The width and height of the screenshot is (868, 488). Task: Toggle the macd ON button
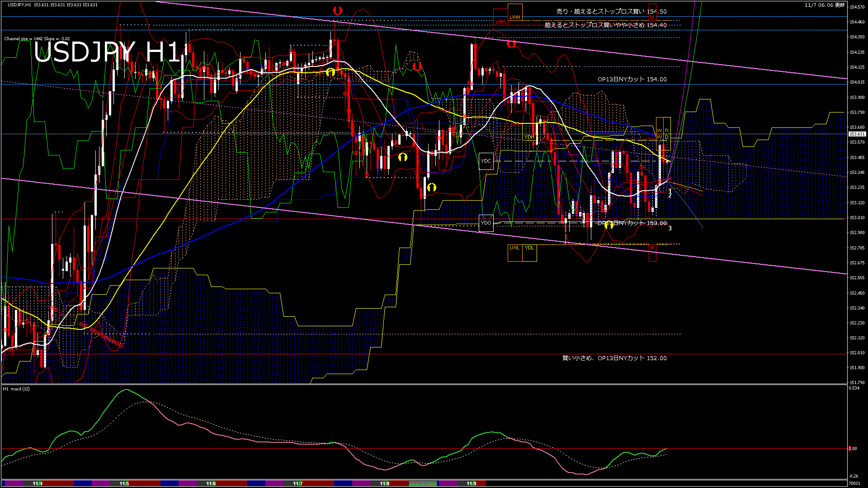423,484
